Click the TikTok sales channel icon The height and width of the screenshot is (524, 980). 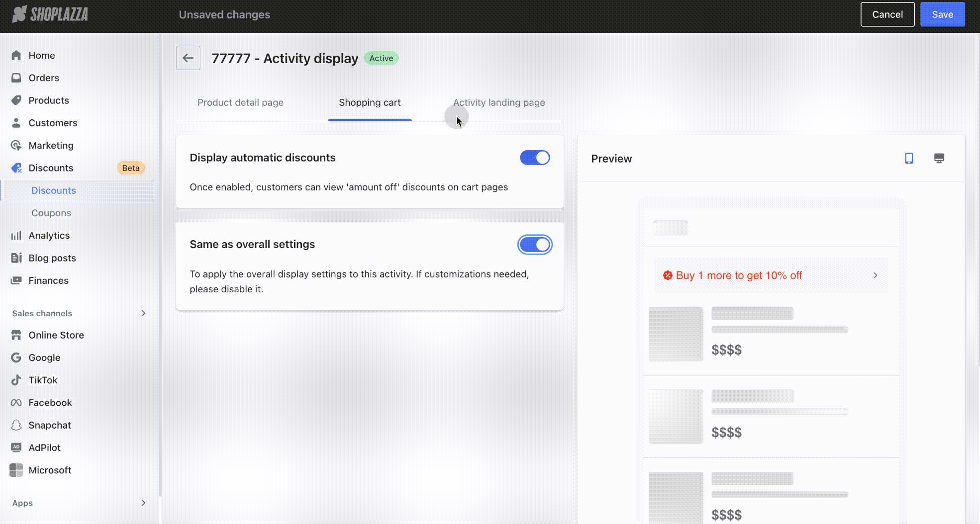pos(16,380)
